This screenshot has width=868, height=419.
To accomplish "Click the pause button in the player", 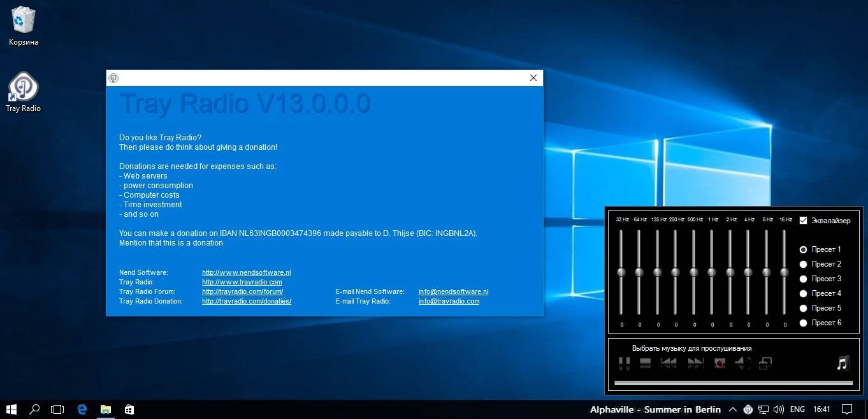I will (624, 363).
